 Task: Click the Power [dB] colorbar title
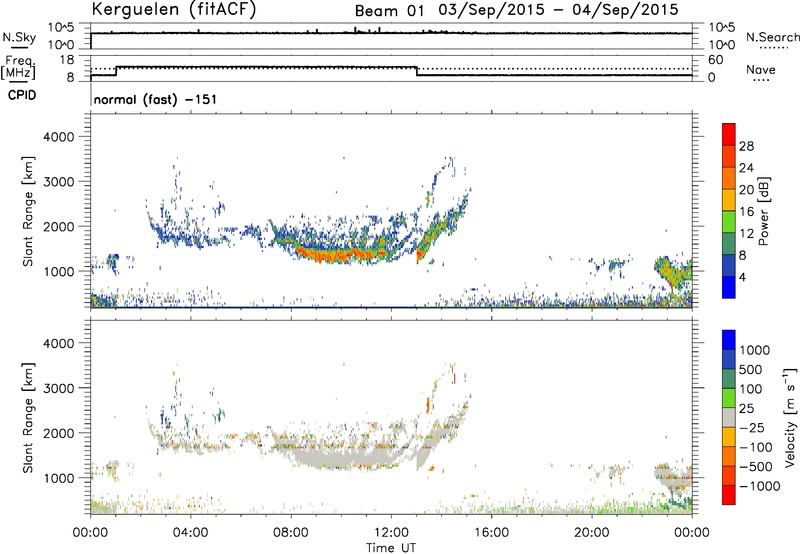click(x=764, y=211)
